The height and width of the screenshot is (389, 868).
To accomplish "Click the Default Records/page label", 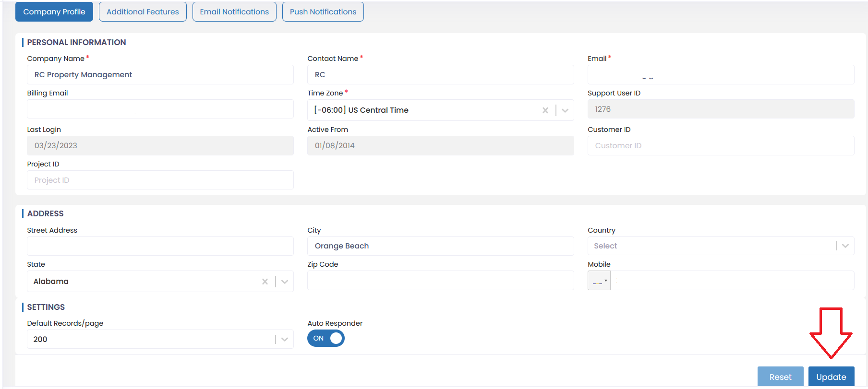I will coord(65,323).
